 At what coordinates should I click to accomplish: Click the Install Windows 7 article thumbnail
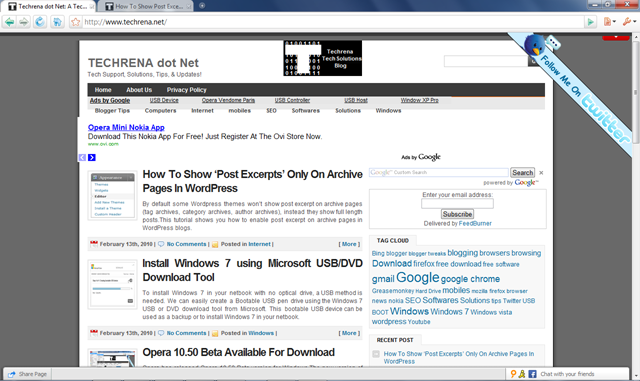pyautogui.click(x=112, y=285)
